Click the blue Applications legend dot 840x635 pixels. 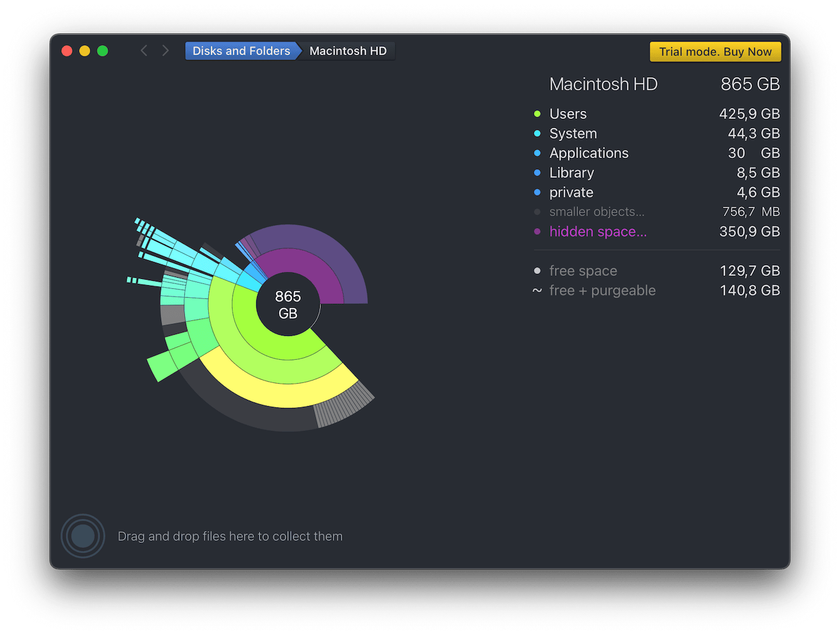[537, 153]
